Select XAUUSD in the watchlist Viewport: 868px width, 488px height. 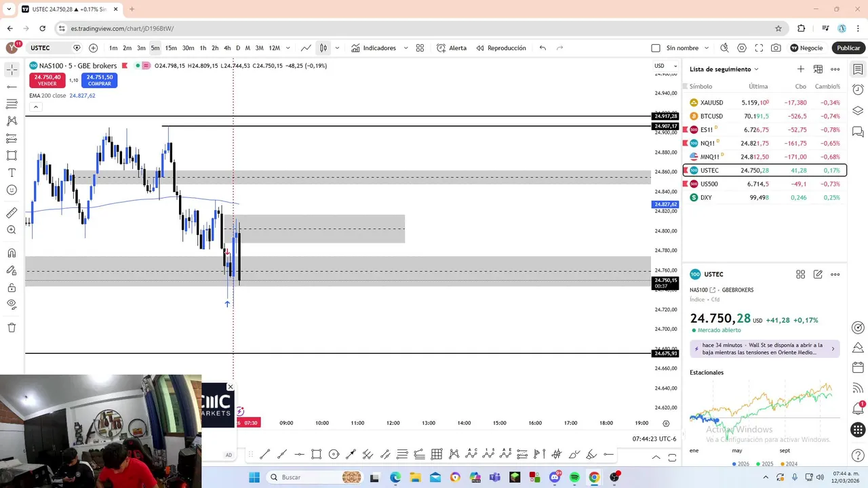click(x=764, y=102)
